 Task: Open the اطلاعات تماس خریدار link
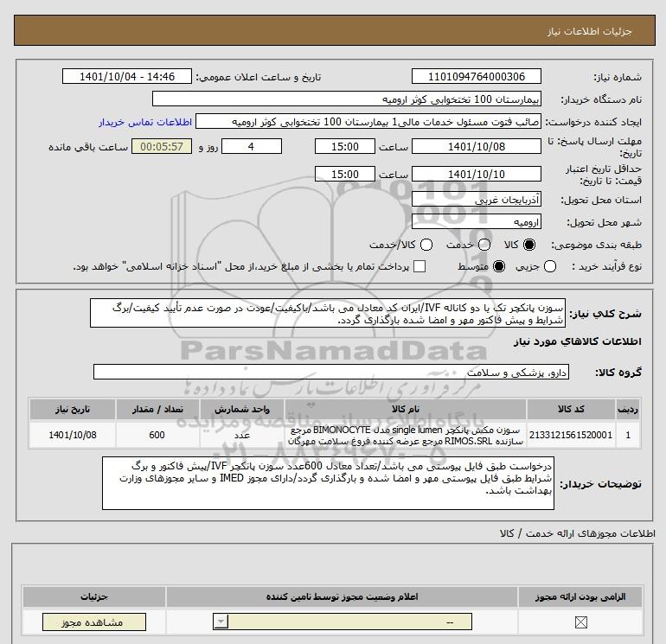[x=145, y=122]
